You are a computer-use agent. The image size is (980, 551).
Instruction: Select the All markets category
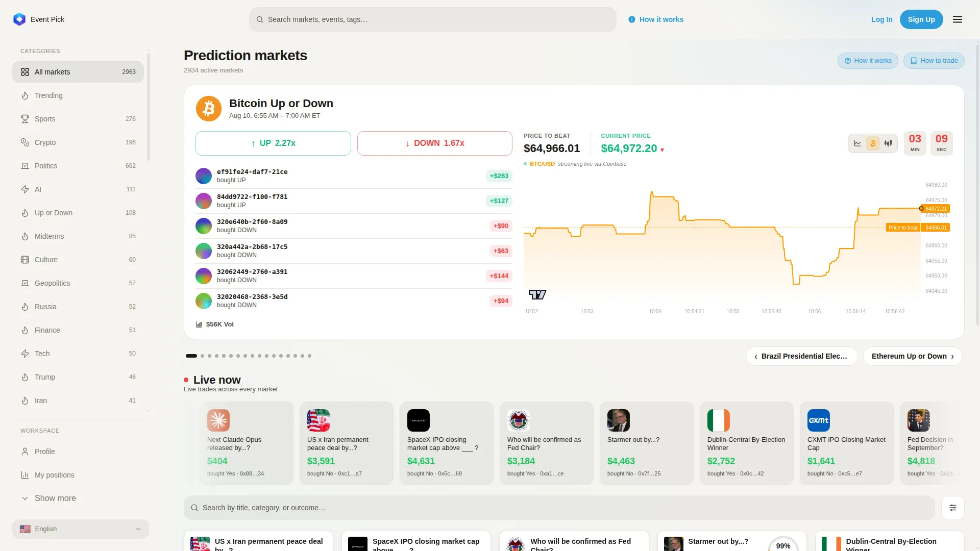point(78,72)
